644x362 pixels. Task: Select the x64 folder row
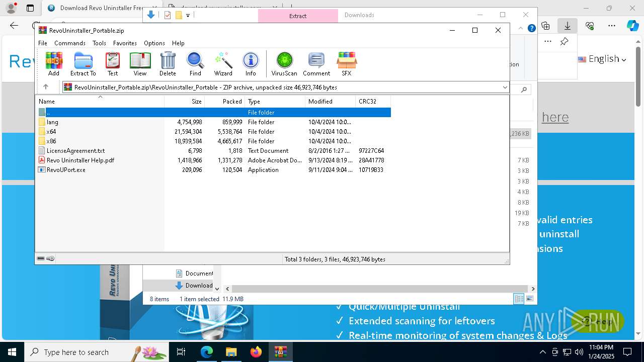click(214, 132)
